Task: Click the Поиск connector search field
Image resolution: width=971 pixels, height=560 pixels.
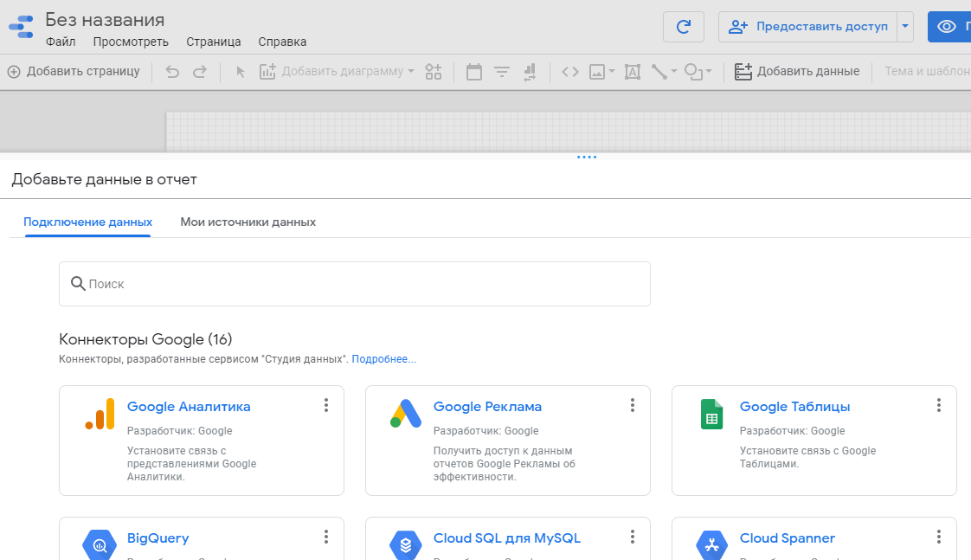Action: [355, 284]
